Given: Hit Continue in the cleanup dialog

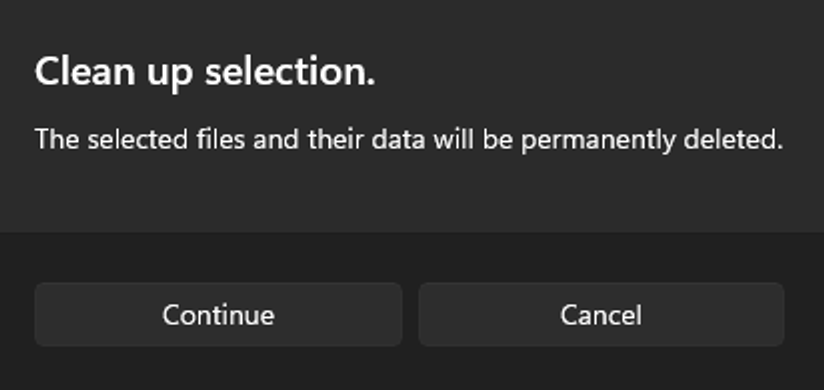Looking at the screenshot, I should pyautogui.click(x=218, y=314).
